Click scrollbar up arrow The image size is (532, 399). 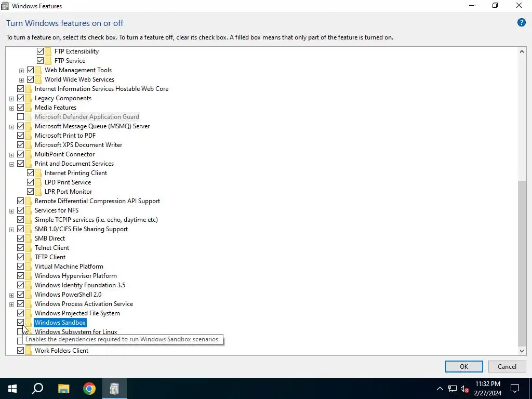coord(522,51)
